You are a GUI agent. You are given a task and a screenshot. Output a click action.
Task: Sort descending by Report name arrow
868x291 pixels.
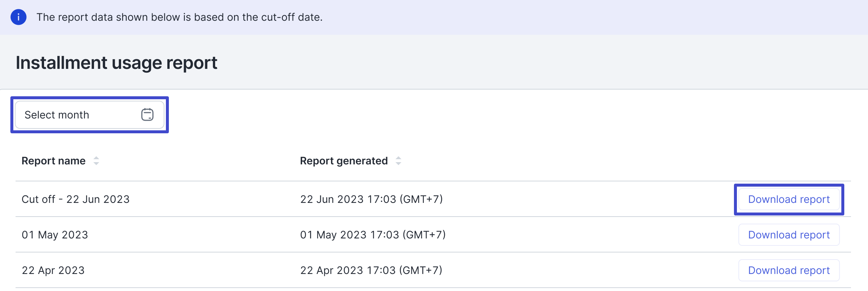[x=96, y=164]
